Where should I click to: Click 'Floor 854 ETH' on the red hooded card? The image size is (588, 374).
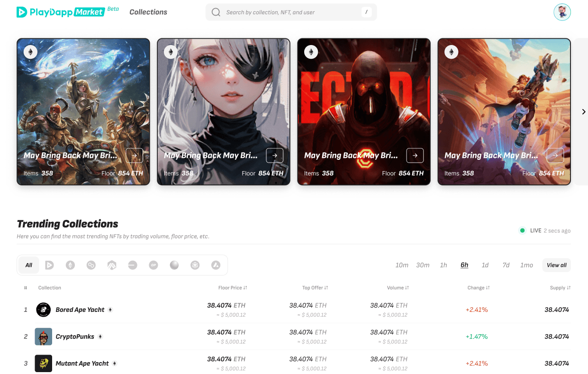click(403, 173)
